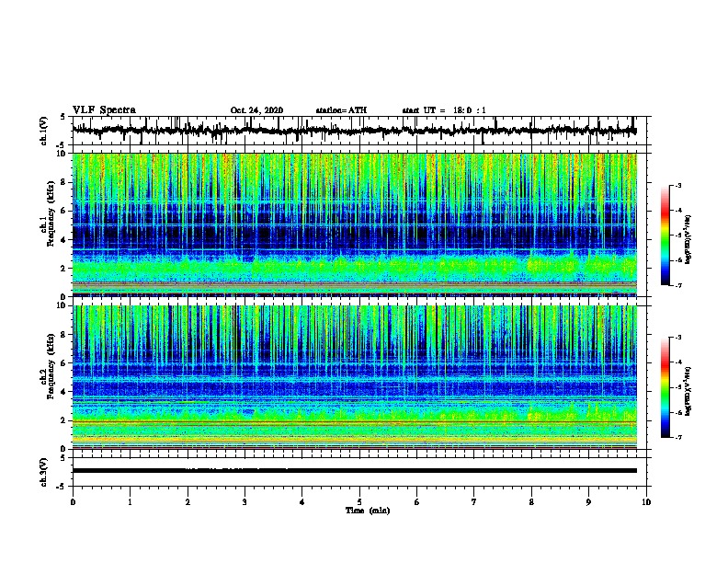Click the time axis tick label "8"

tap(531, 502)
